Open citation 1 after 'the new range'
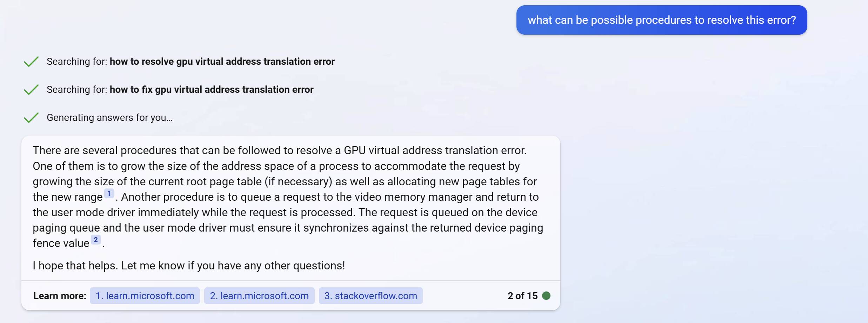The width and height of the screenshot is (868, 323). [109, 194]
